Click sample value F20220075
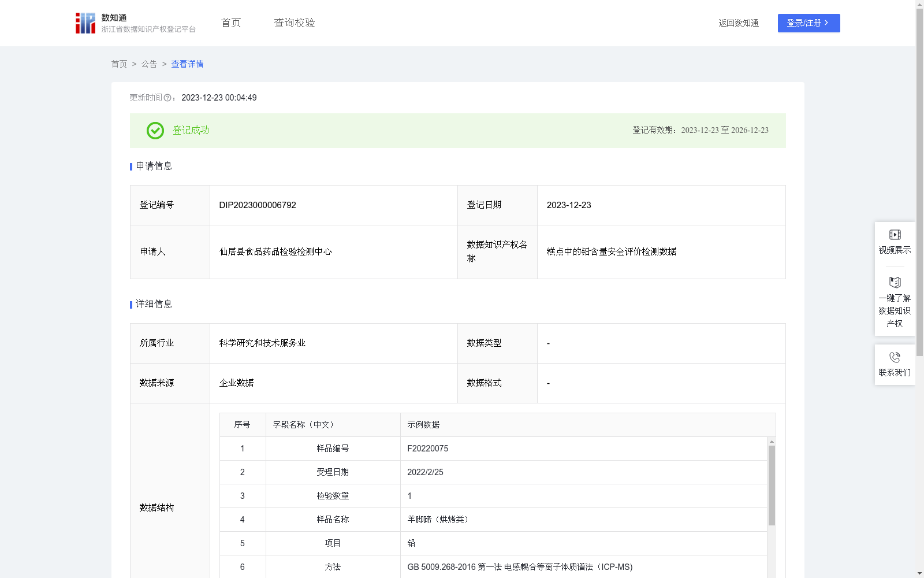 point(428,449)
